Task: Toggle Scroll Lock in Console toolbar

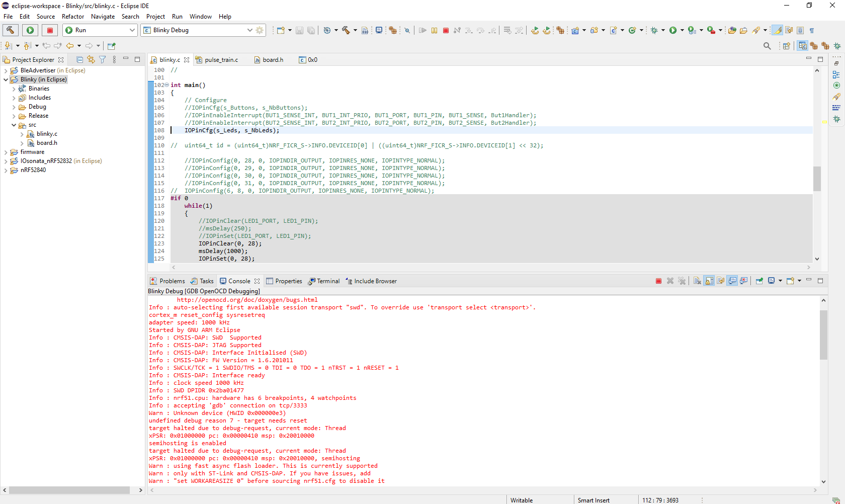Action: (x=709, y=281)
